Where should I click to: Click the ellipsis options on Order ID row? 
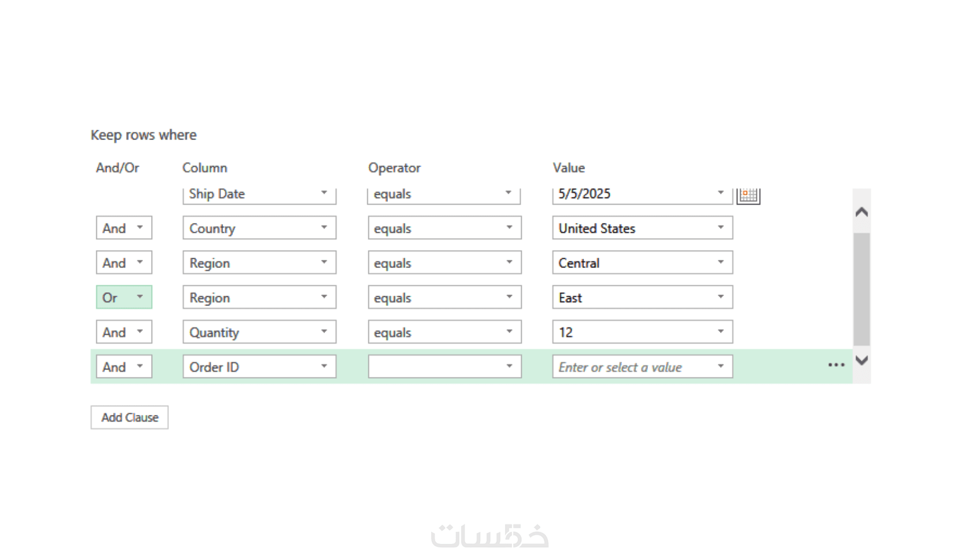point(836,365)
